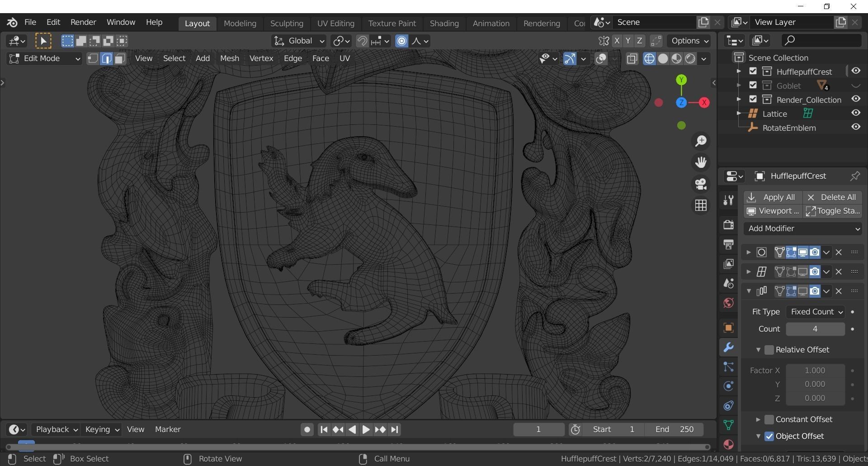Click the Count value field
This screenshot has height=466, width=868.
815,329
